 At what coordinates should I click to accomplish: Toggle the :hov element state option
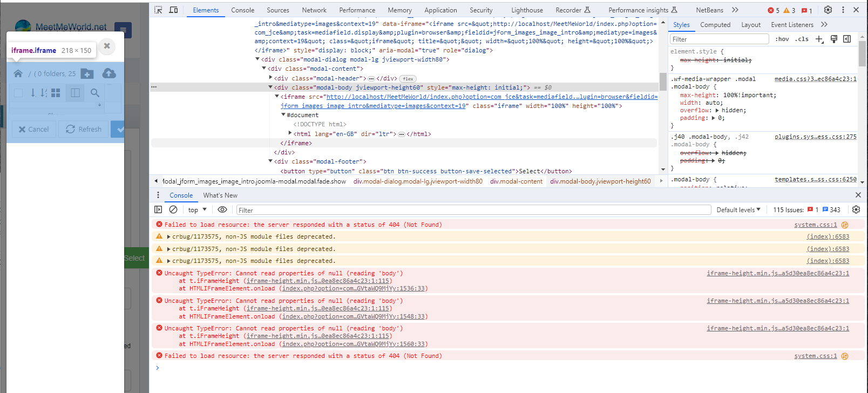(782, 39)
